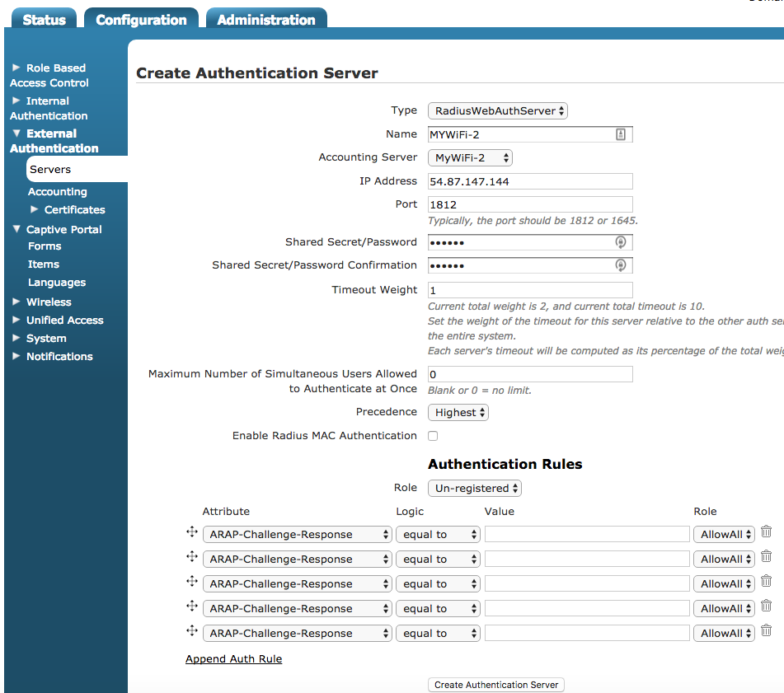The image size is (784, 693).
Task: Click the third rule's Value field
Action: (587, 583)
